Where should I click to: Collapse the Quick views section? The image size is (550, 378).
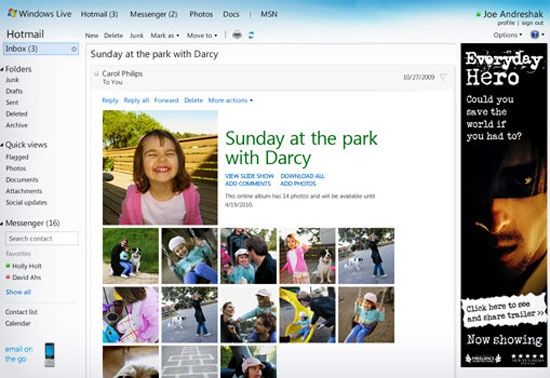point(2,145)
